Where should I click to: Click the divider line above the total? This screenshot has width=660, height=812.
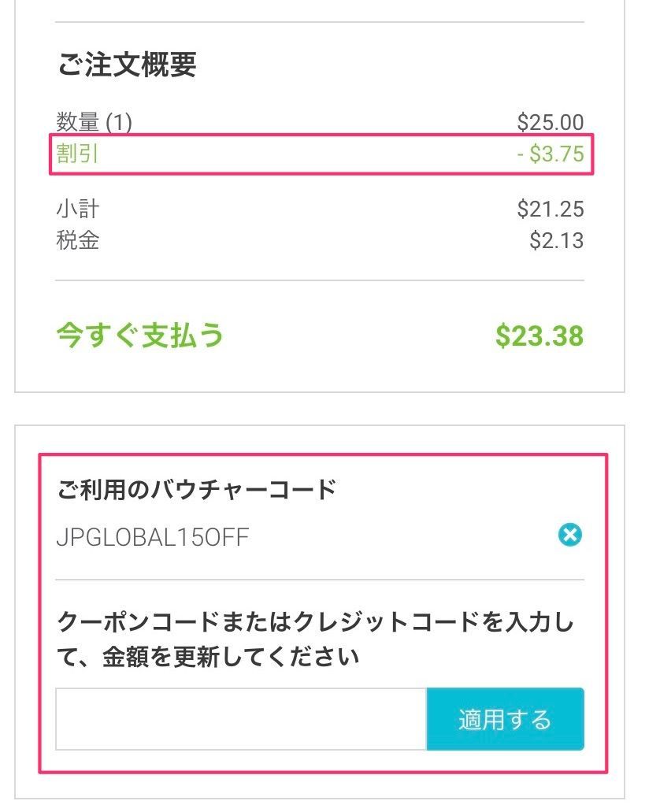(320, 280)
